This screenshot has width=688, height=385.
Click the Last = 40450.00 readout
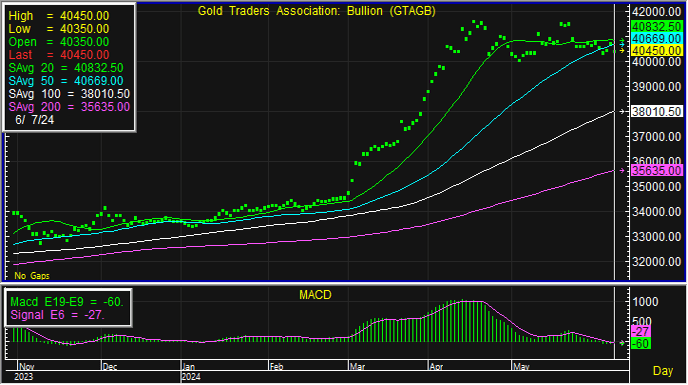coord(59,55)
